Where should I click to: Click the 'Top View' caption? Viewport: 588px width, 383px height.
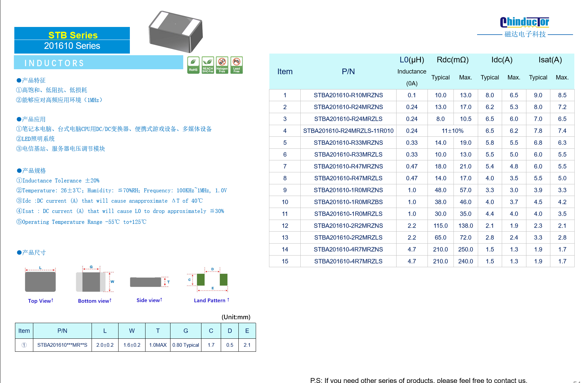[x=41, y=301]
